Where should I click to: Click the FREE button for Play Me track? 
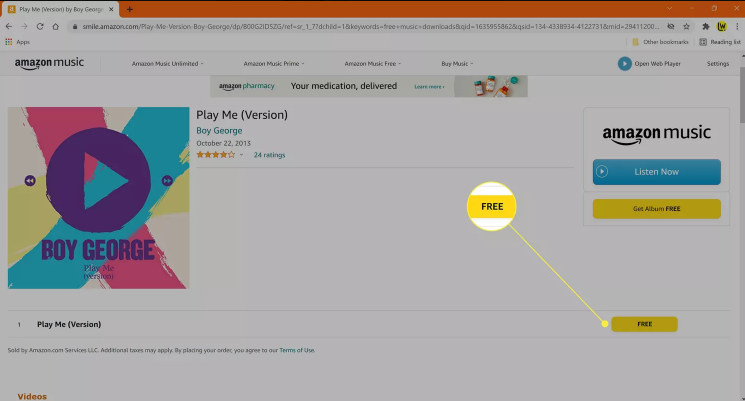coord(644,324)
